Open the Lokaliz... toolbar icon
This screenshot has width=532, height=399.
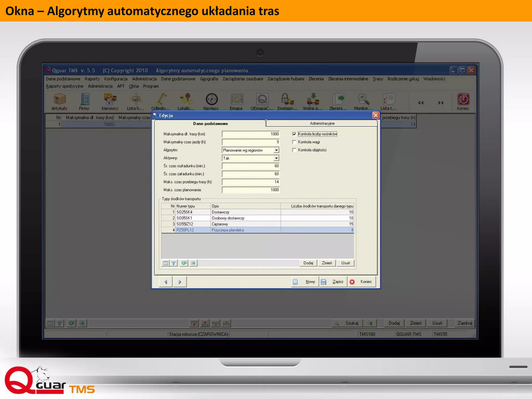(186, 102)
